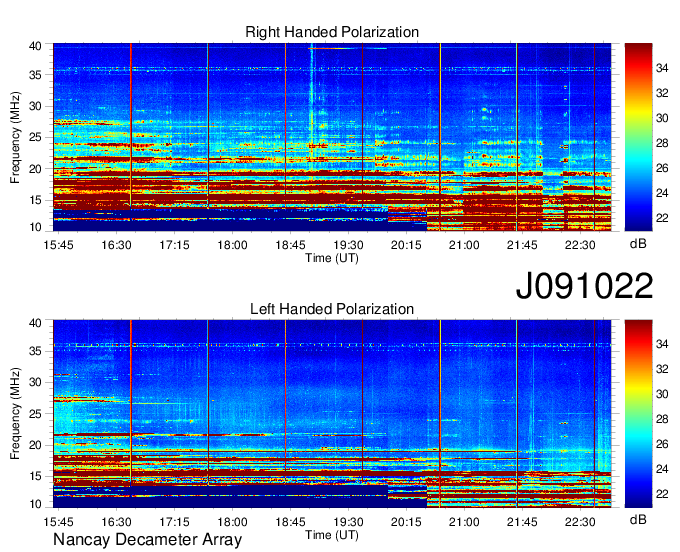Image resolution: width=680 pixels, height=552 pixels.
Task: Click Frequency (MHz) label on Left Handed plot
Action: tap(15, 414)
